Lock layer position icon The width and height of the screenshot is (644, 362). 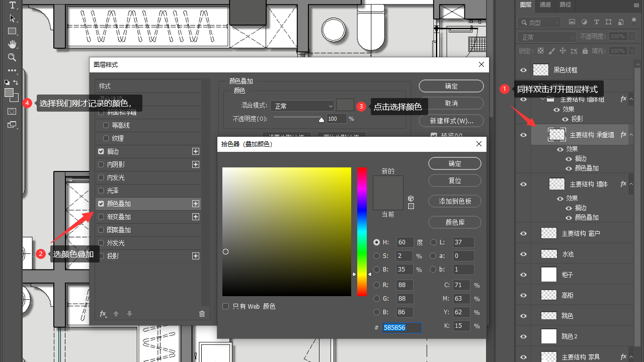(x=562, y=51)
